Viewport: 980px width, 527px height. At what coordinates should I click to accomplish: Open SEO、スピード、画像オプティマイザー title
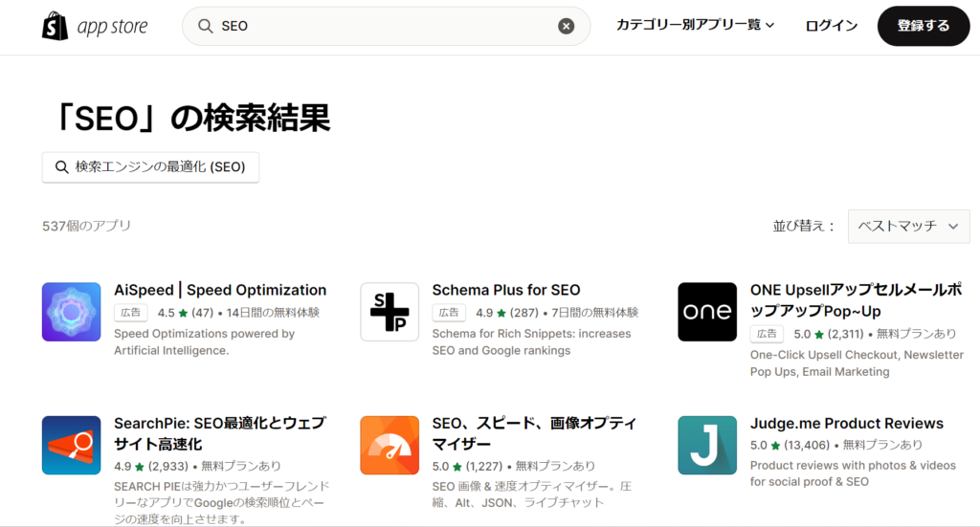(534, 433)
